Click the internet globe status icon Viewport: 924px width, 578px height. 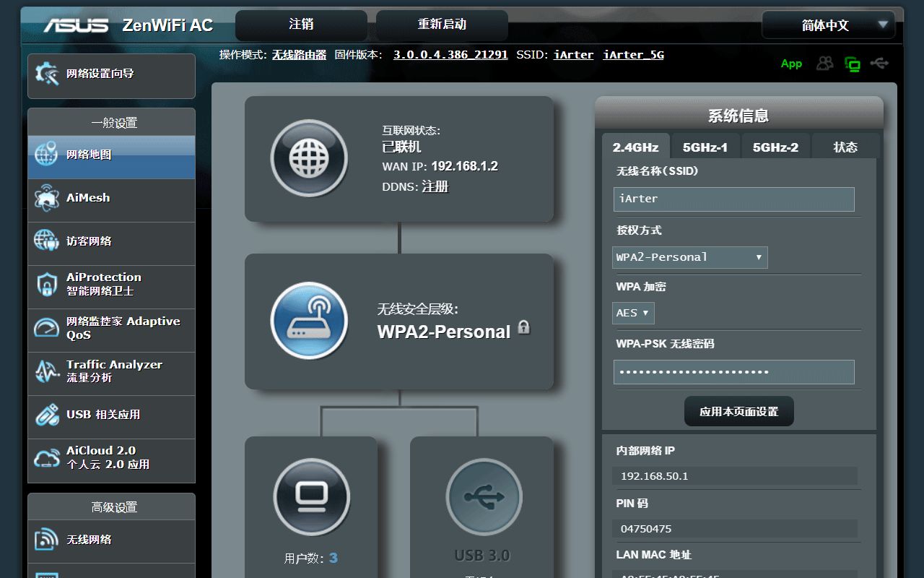tap(309, 158)
